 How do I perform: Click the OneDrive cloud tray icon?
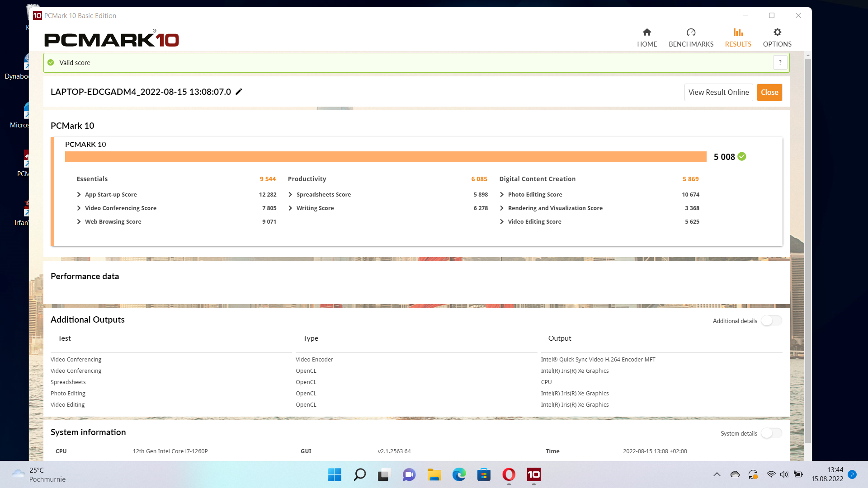pos(735,474)
